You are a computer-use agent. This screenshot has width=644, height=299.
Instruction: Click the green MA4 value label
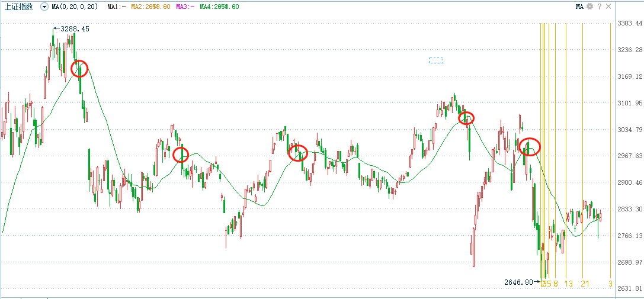coord(219,7)
